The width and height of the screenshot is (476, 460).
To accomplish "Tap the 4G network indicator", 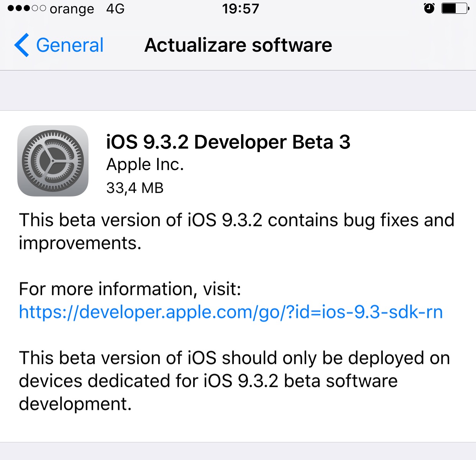I will coord(115,8).
